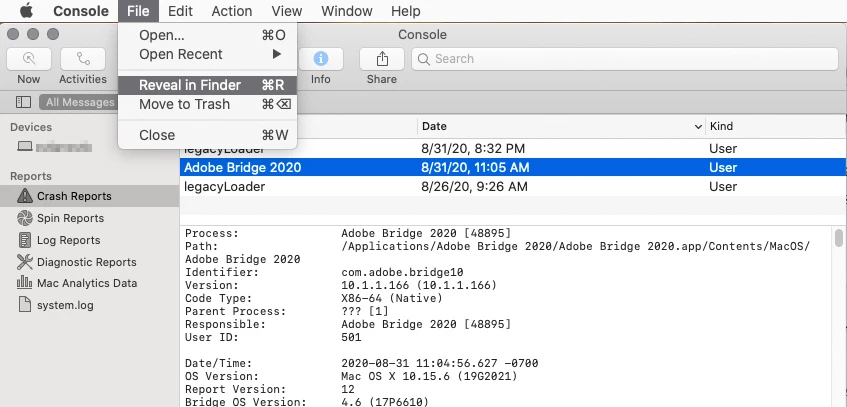Choose Move to Trash
This screenshot has height=407, width=847.
tap(207, 104)
